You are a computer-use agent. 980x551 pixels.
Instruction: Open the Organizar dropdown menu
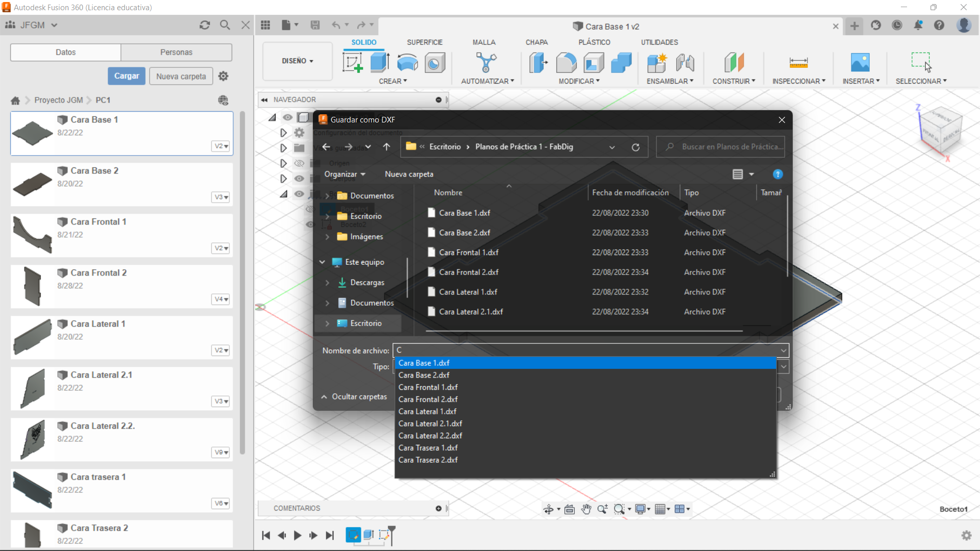pyautogui.click(x=345, y=174)
